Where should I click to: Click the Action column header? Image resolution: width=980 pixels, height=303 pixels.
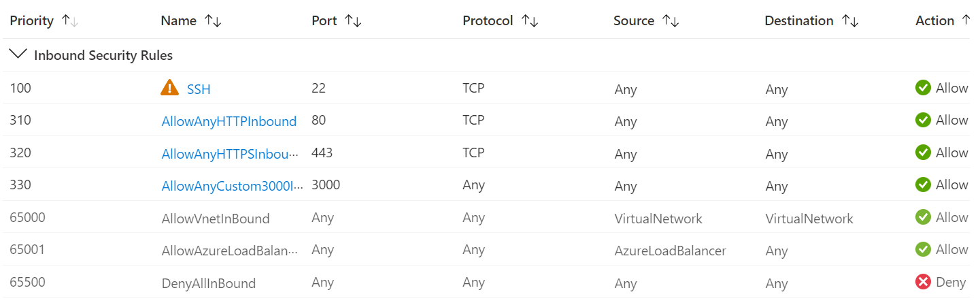[x=934, y=21]
